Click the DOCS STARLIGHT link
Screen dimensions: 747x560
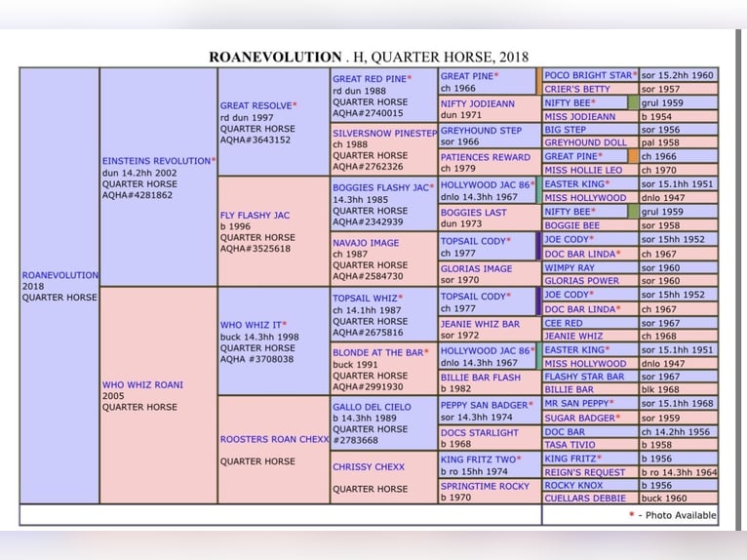point(479,433)
